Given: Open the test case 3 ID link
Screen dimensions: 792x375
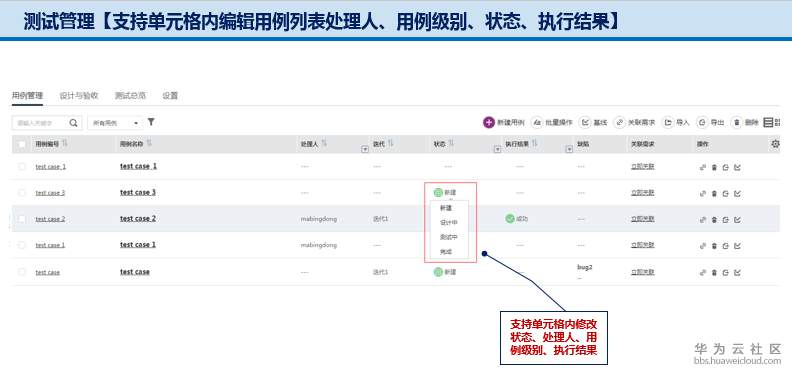Looking at the screenshot, I should click(51, 193).
